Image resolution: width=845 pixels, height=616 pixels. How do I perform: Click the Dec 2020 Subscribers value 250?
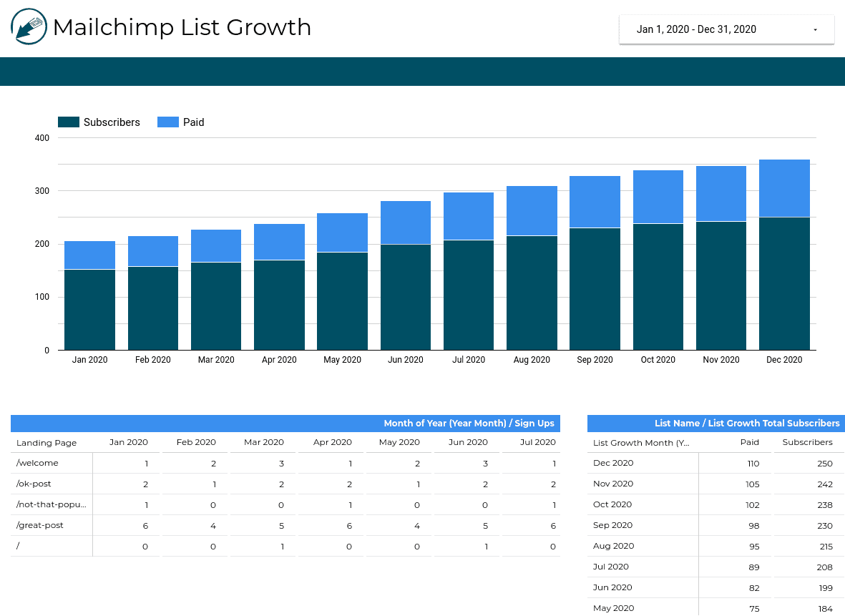(824, 464)
